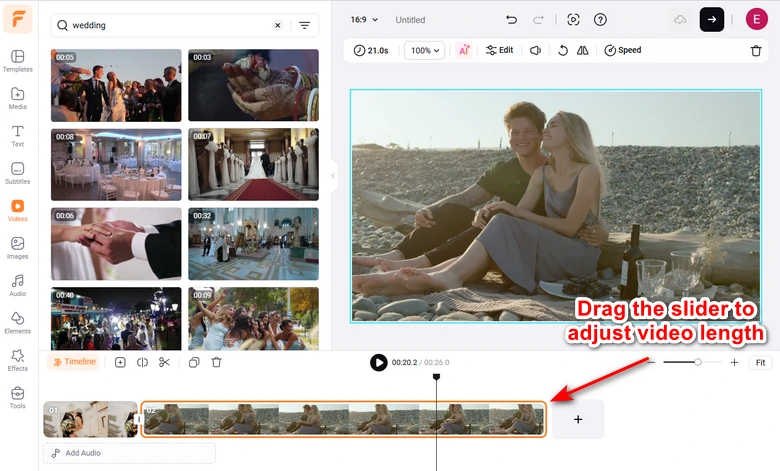Open the Audio sidebar panel

[17, 285]
